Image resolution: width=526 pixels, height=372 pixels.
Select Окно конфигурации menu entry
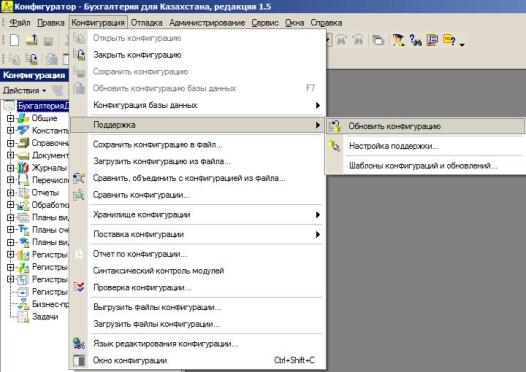point(198,360)
